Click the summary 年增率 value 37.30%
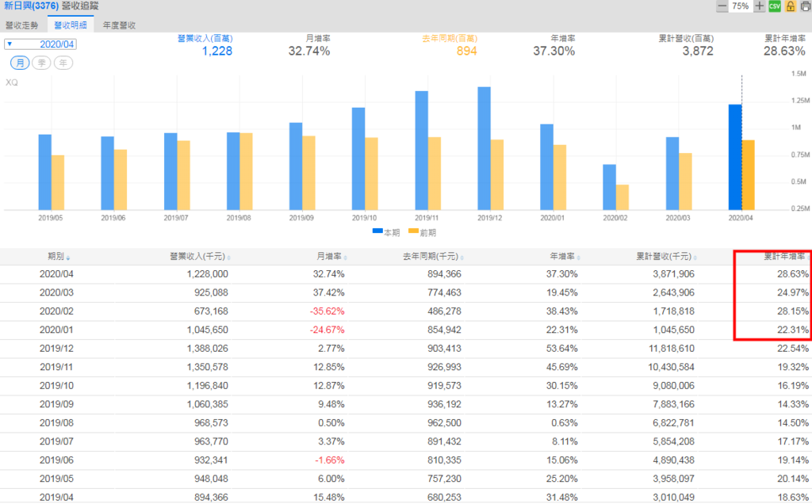The image size is (812, 504). pos(553,52)
